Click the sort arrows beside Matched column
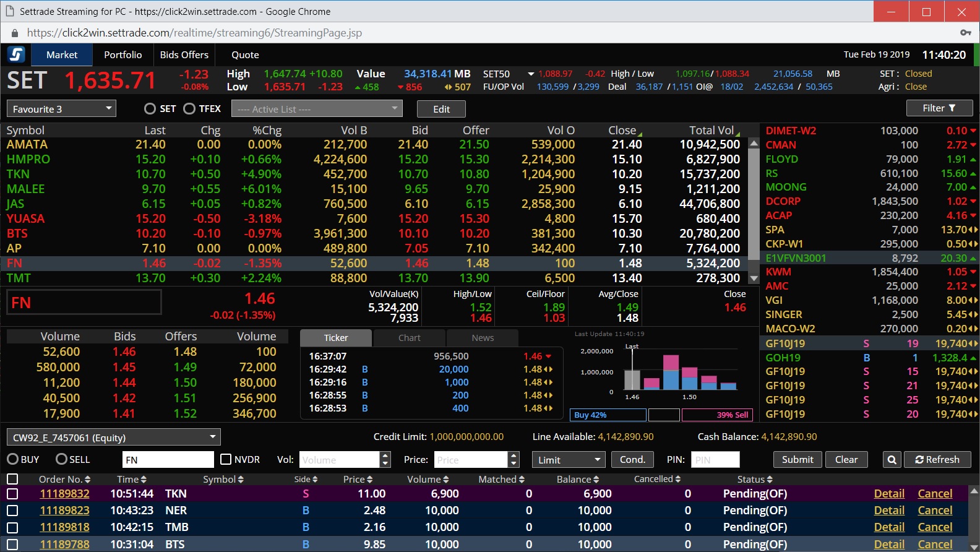This screenshot has height=552, width=980. point(522,480)
